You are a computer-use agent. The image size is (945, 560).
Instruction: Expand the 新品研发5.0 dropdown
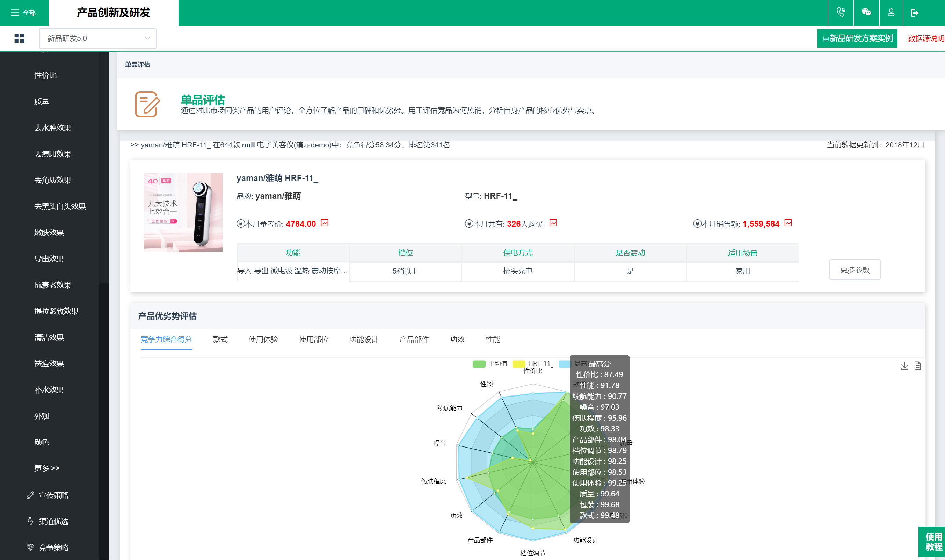pos(98,38)
